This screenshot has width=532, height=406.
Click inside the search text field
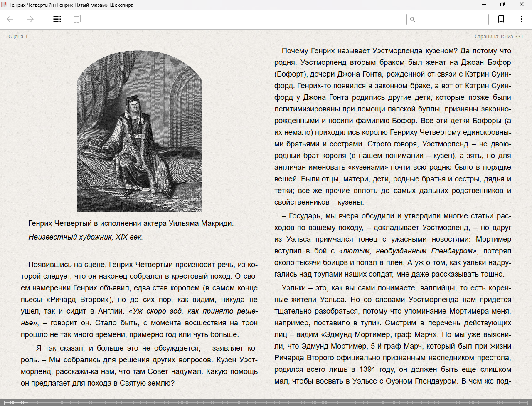pos(451,19)
